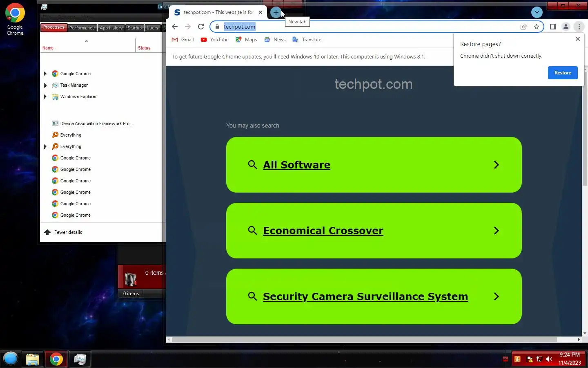Go back with Chrome's back arrow
The width and height of the screenshot is (588, 368).
(x=175, y=27)
